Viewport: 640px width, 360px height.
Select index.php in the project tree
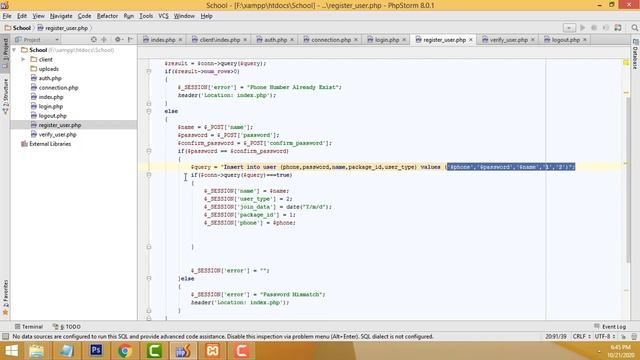coord(51,97)
